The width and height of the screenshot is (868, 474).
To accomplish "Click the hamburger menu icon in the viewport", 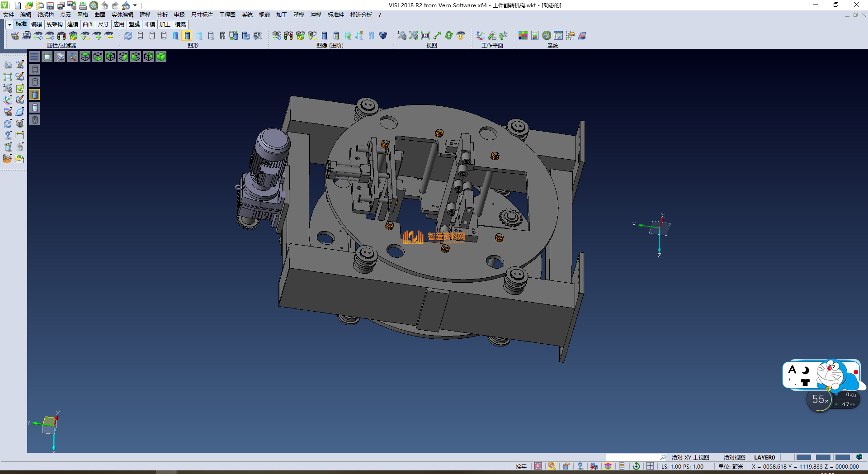I will click(34, 57).
